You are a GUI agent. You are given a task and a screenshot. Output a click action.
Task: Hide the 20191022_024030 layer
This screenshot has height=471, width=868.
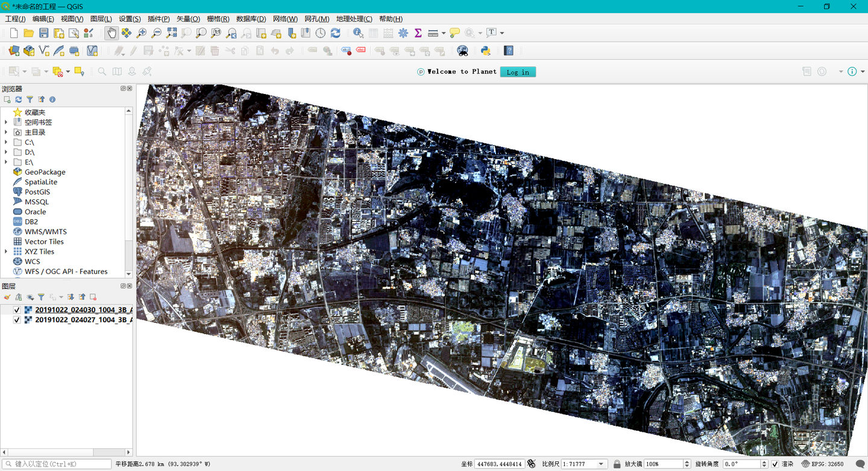17,310
